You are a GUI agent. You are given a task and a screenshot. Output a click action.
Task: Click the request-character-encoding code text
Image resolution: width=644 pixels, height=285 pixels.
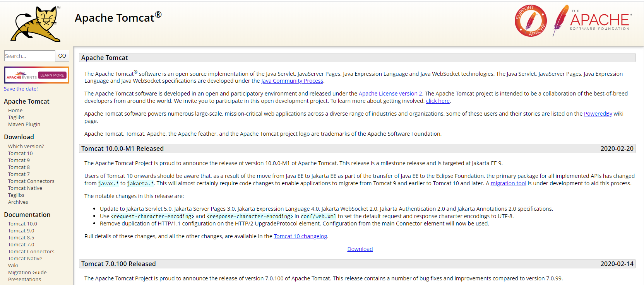tap(152, 216)
